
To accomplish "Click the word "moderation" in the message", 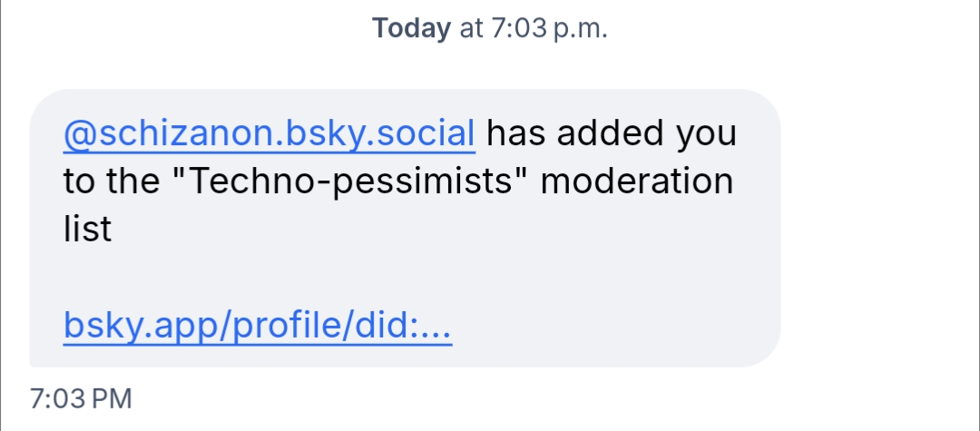I will 636,181.
